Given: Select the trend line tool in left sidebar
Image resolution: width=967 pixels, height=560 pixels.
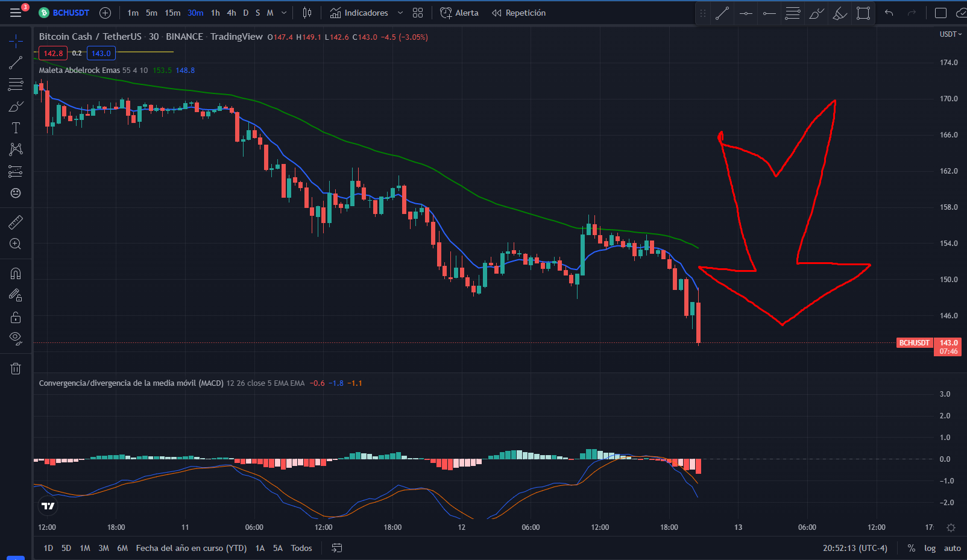Looking at the screenshot, I should click(16, 63).
